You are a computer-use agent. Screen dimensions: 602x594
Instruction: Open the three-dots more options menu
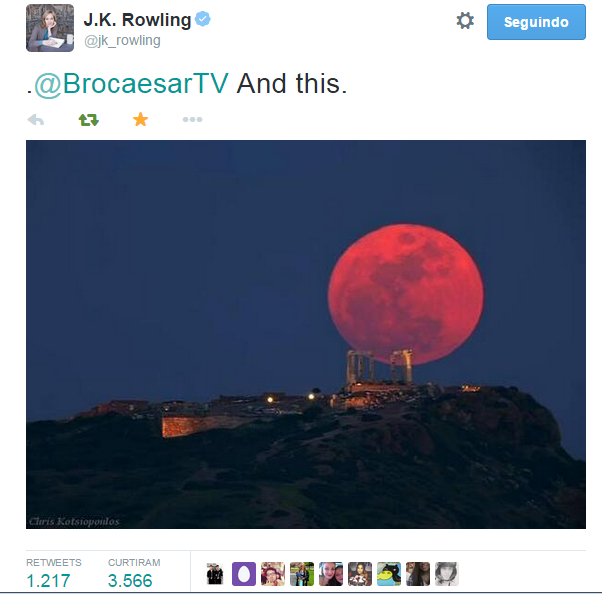pos(192,119)
